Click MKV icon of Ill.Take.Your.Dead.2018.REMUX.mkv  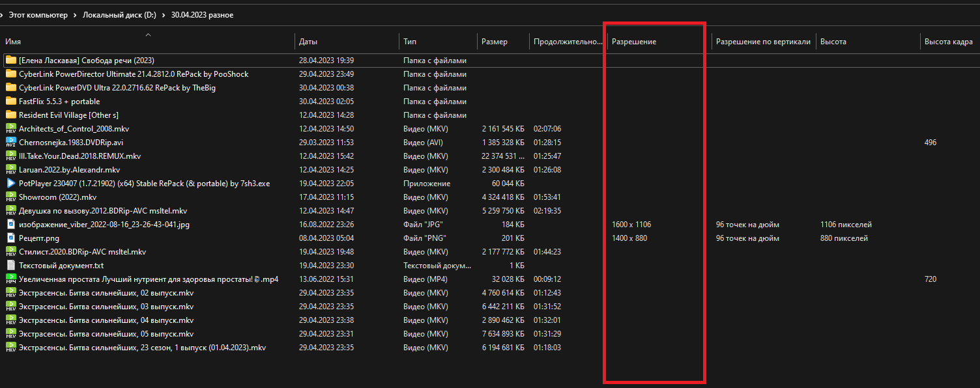coord(10,156)
